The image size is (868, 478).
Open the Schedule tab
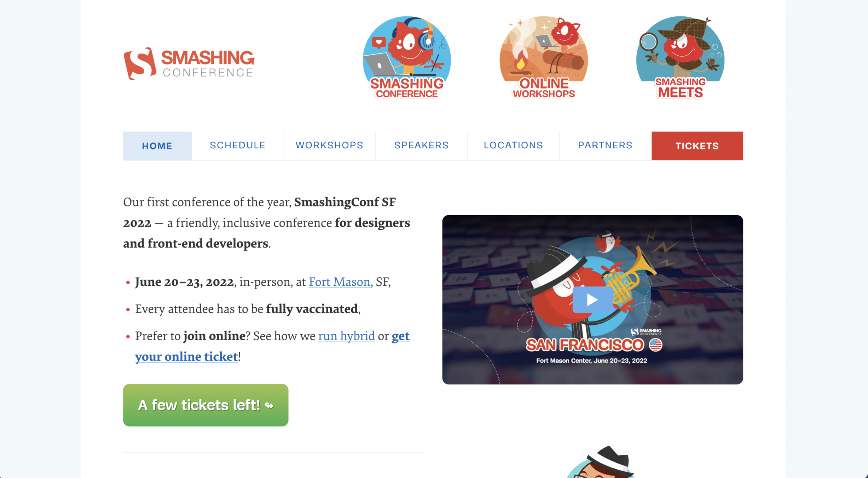[x=238, y=145]
